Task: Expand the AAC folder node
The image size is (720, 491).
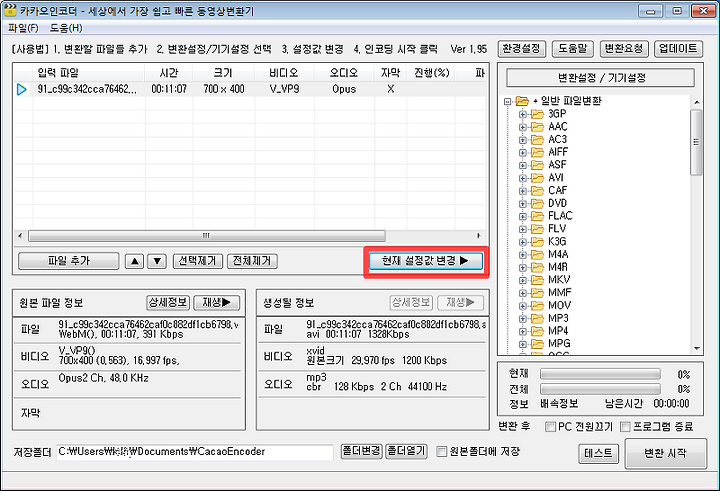Action: [523, 127]
